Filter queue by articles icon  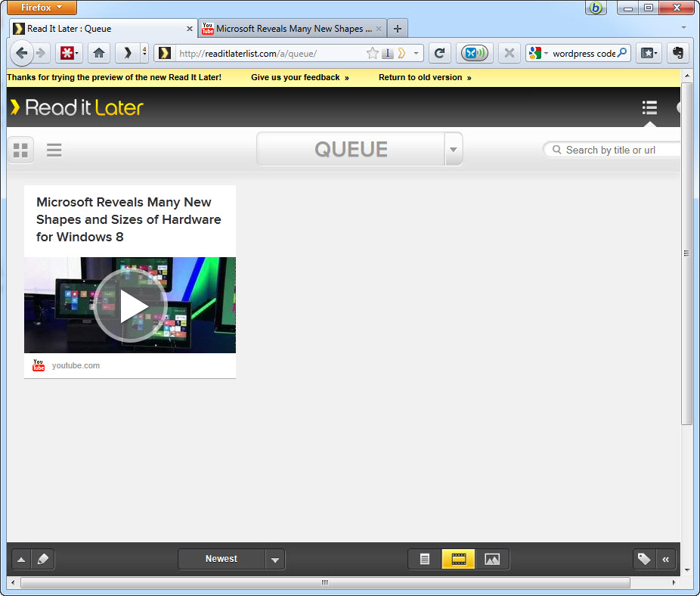point(425,559)
